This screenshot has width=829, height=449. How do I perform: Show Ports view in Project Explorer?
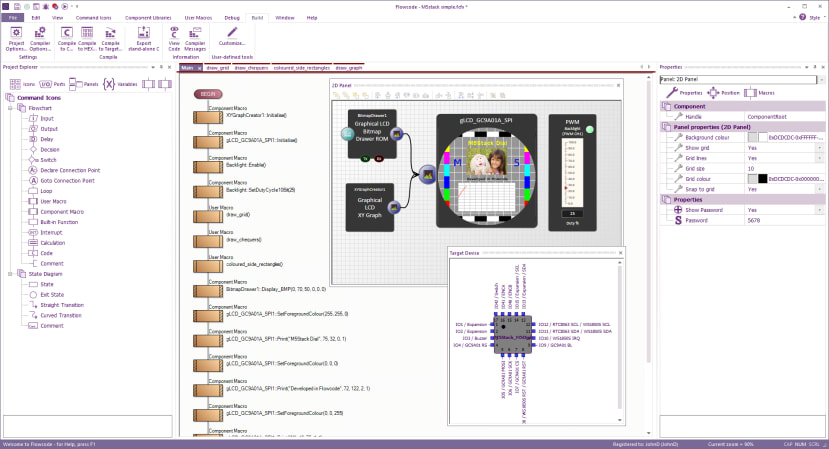(52, 84)
